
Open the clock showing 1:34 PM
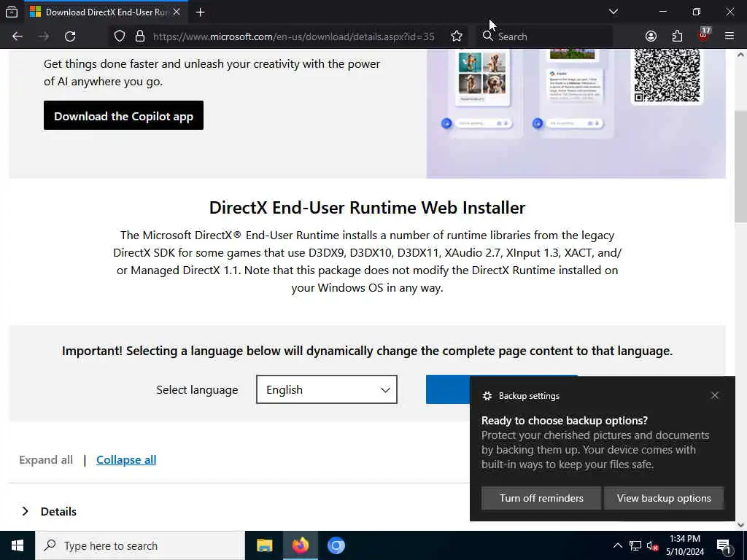tap(684, 545)
